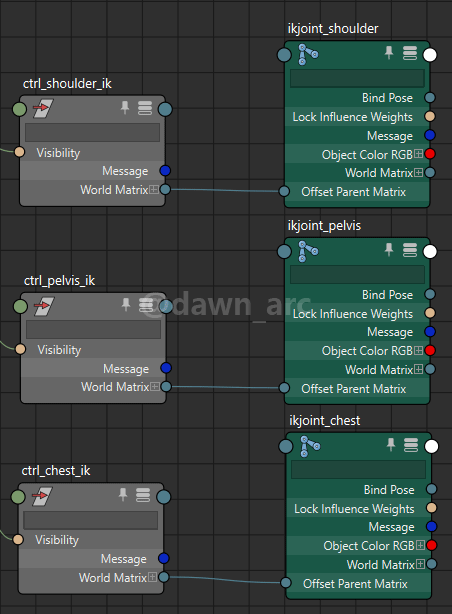Expand World Matrix on ctrl_pelvis_ik
The width and height of the screenshot is (452, 614).
click(x=155, y=386)
